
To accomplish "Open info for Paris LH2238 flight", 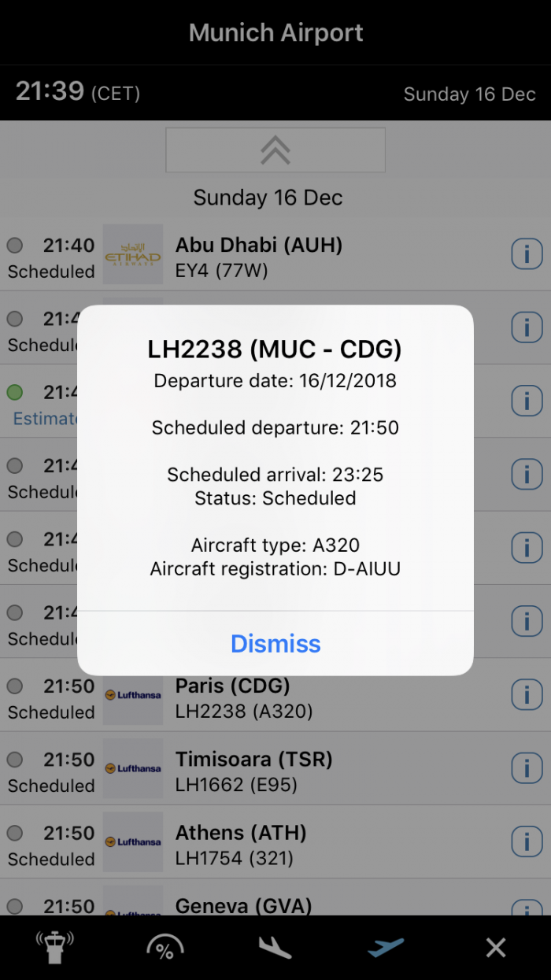I will pos(527,695).
